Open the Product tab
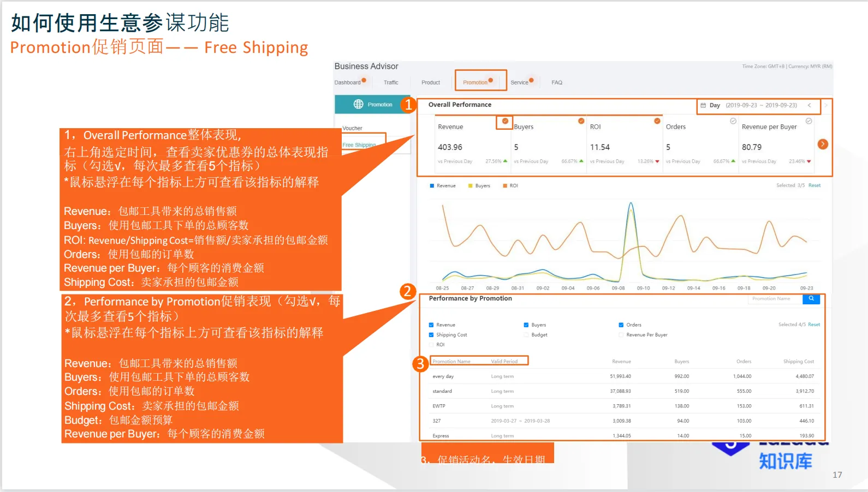This screenshot has height=492, width=868. 431,83
